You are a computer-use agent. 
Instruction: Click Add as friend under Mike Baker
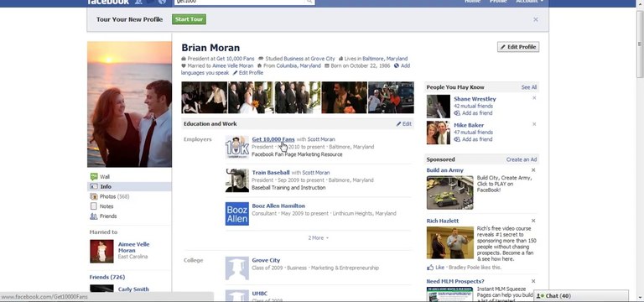coord(473,139)
